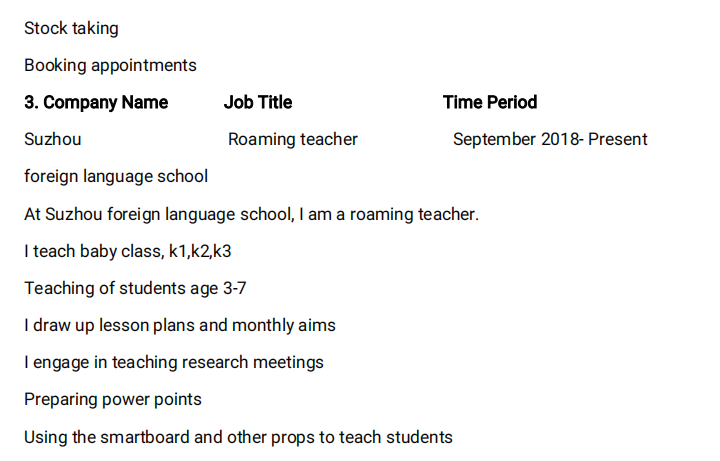Click 'I teach baby class' text

tap(92, 251)
